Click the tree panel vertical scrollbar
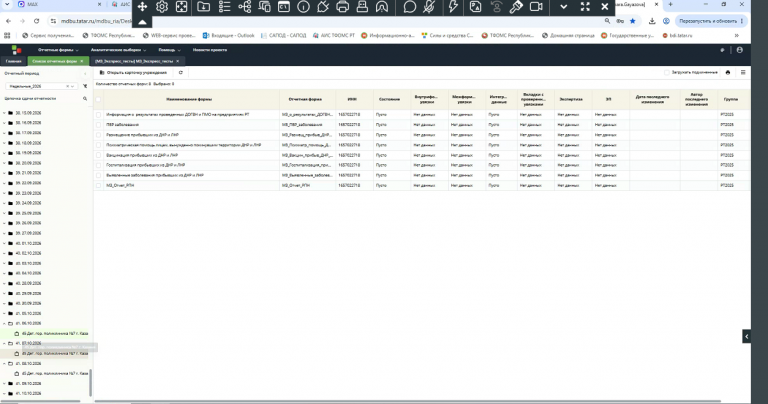Screen dimensions: 768x404 click(x=91, y=383)
